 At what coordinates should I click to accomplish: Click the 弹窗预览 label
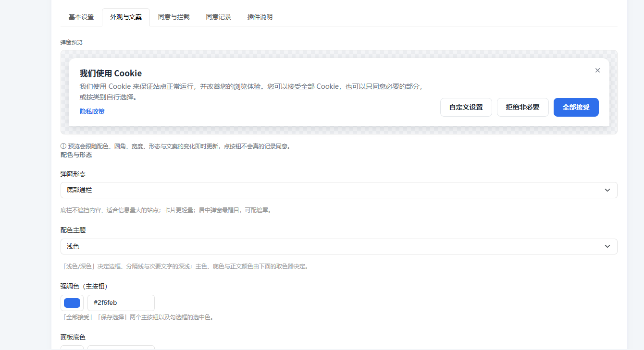[x=71, y=42]
